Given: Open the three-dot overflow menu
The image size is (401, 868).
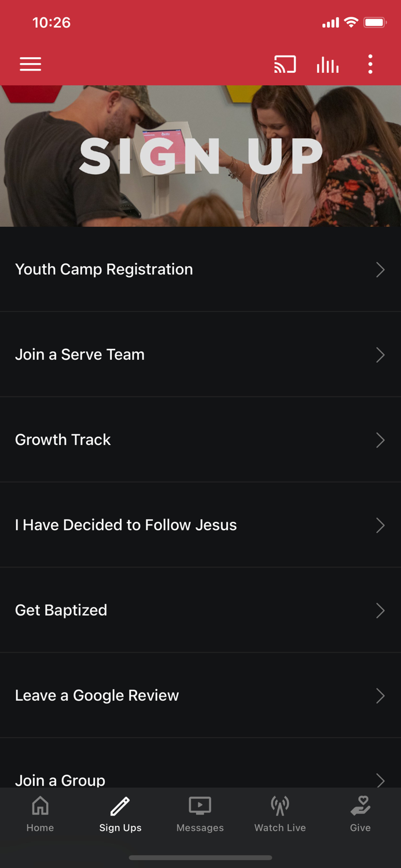Looking at the screenshot, I should tap(370, 64).
